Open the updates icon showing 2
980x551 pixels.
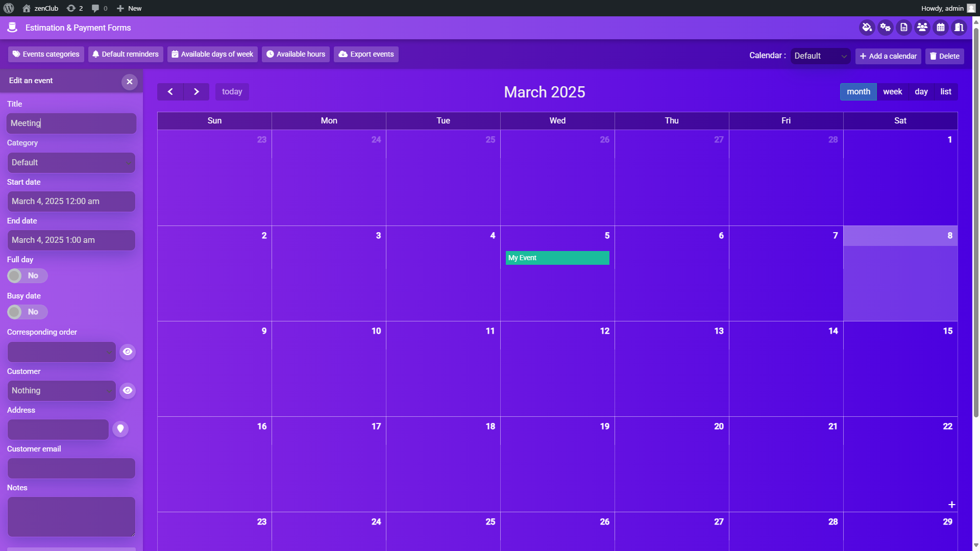coord(75,8)
